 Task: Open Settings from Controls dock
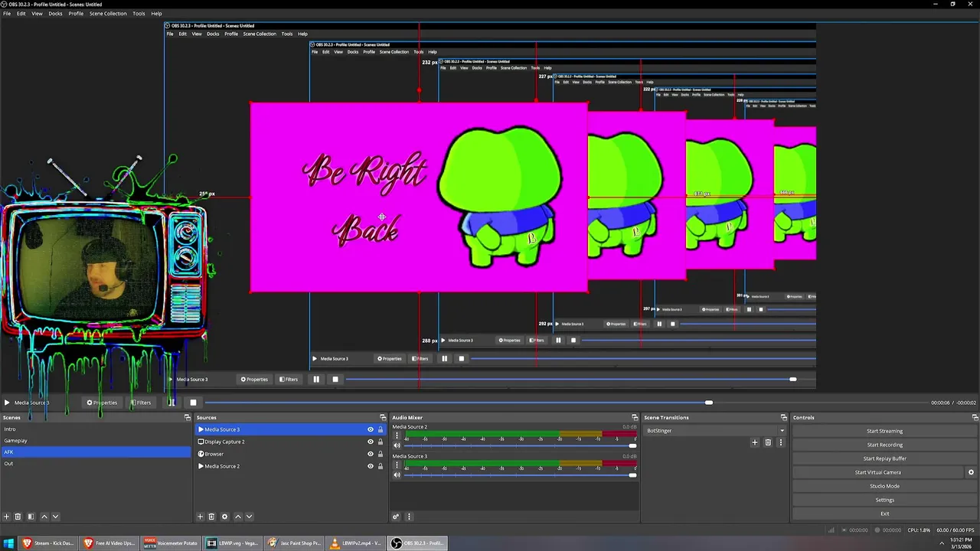884,500
